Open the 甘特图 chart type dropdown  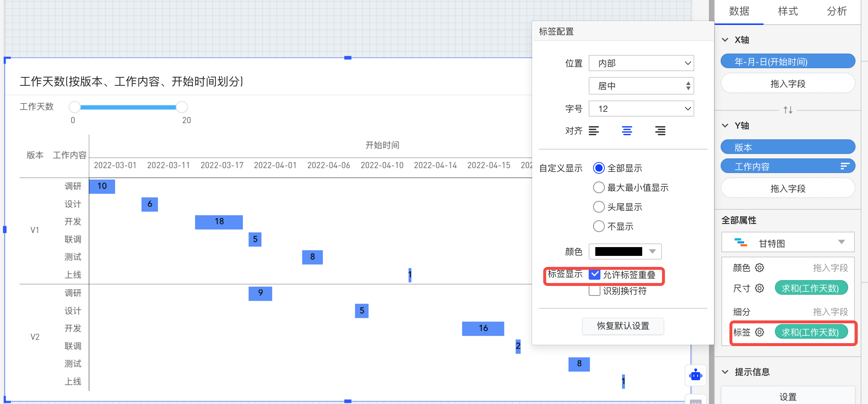coord(788,243)
